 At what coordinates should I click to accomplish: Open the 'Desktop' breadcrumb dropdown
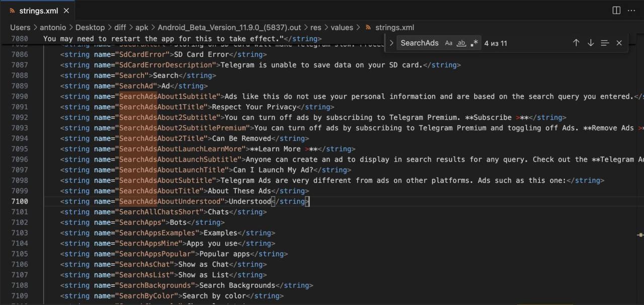tap(90, 28)
